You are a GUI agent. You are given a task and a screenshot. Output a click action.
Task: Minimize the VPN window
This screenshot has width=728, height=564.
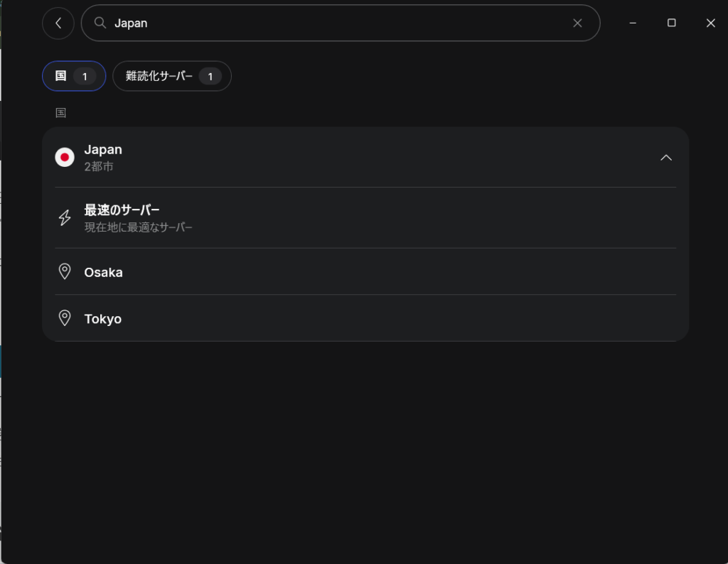[633, 23]
